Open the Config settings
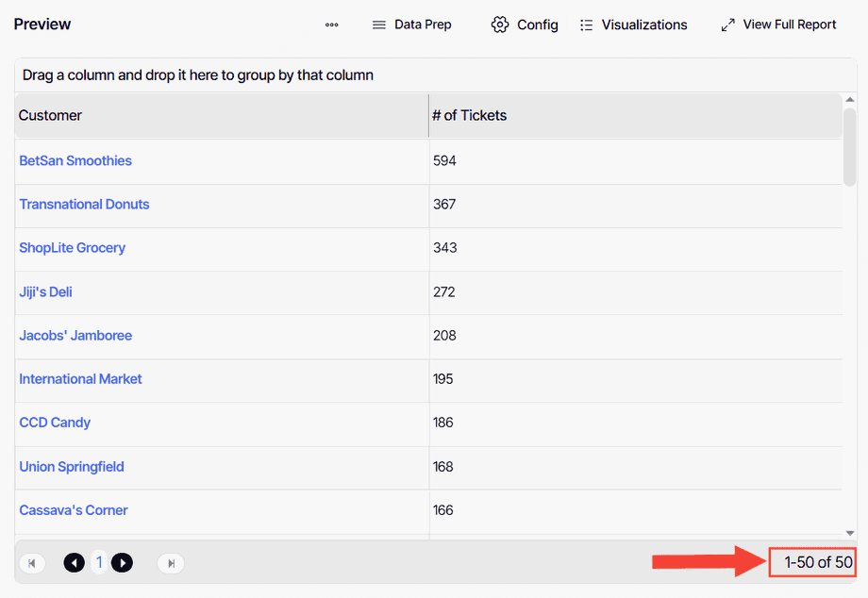Viewport: 868px width, 598px height. 525,25
